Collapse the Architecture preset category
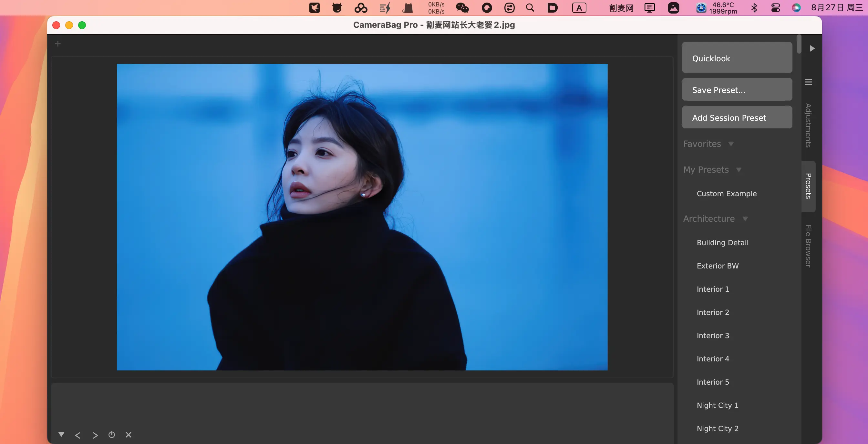The width and height of the screenshot is (868, 444). point(745,219)
